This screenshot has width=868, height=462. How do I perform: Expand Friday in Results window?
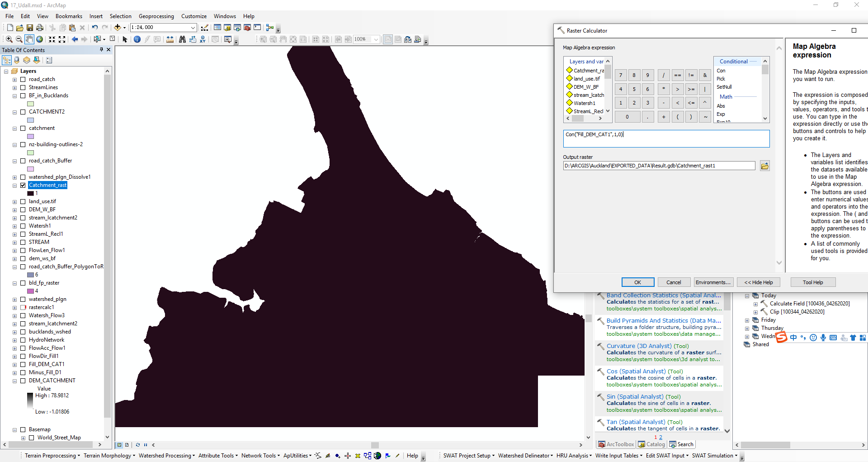(x=747, y=320)
